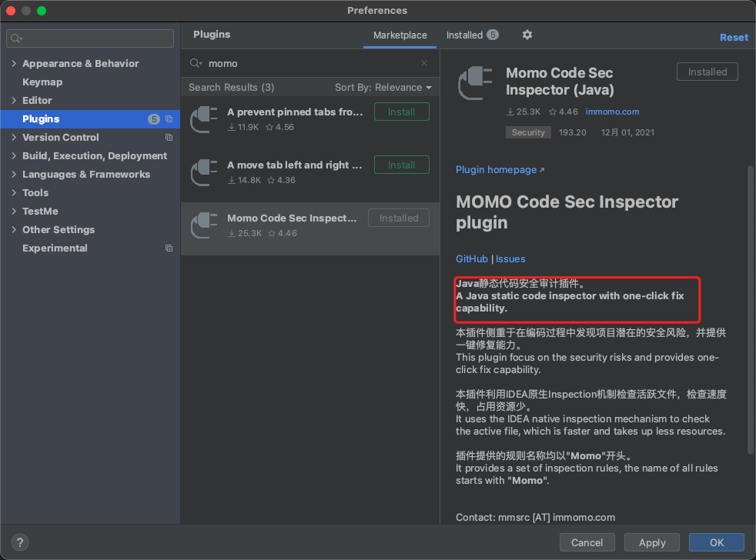The image size is (756, 560).
Task: Click the 5 badge on Installed tab
Action: (x=492, y=35)
